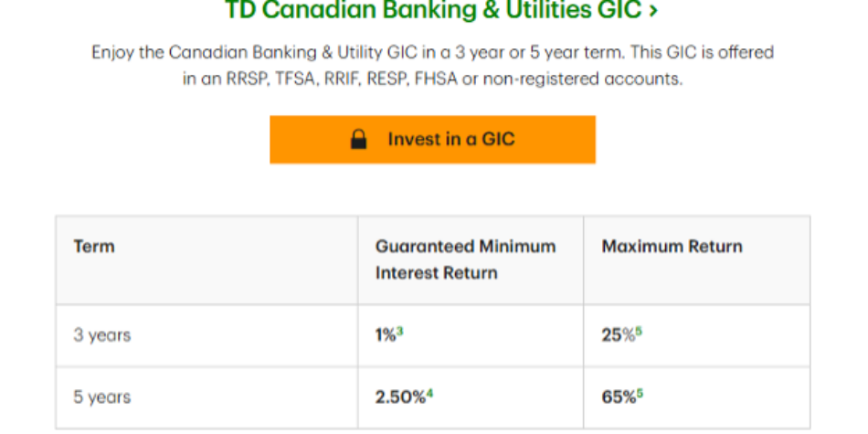Open the TD Canadian Banking & Utilities GIC heading link

click(x=432, y=11)
